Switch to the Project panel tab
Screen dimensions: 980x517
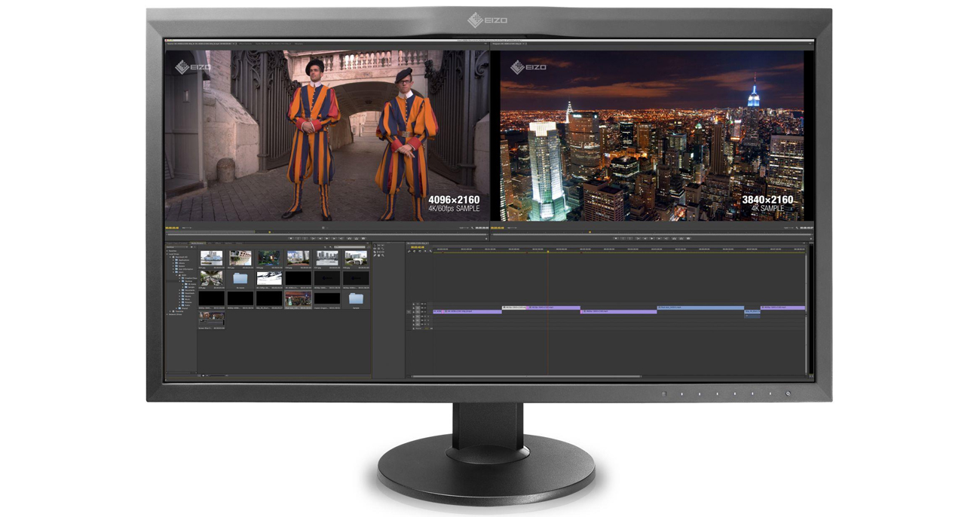pyautogui.click(x=176, y=243)
